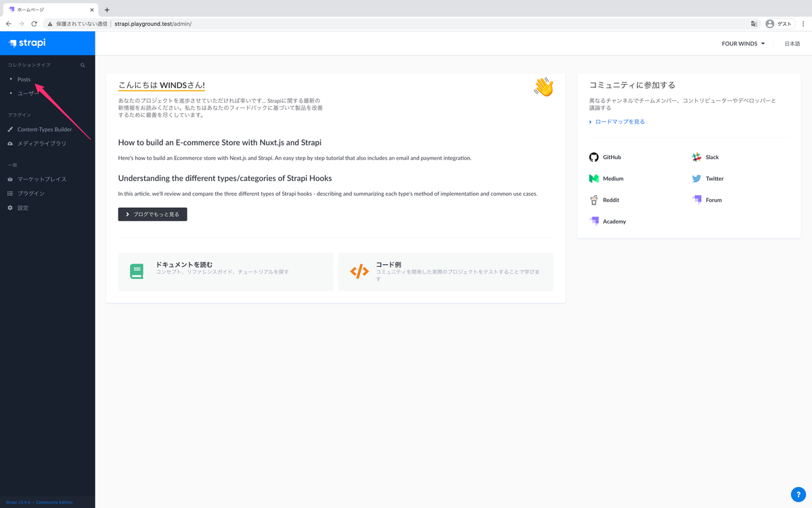Click the browser back arrow
The image size is (812, 508).
[x=9, y=24]
